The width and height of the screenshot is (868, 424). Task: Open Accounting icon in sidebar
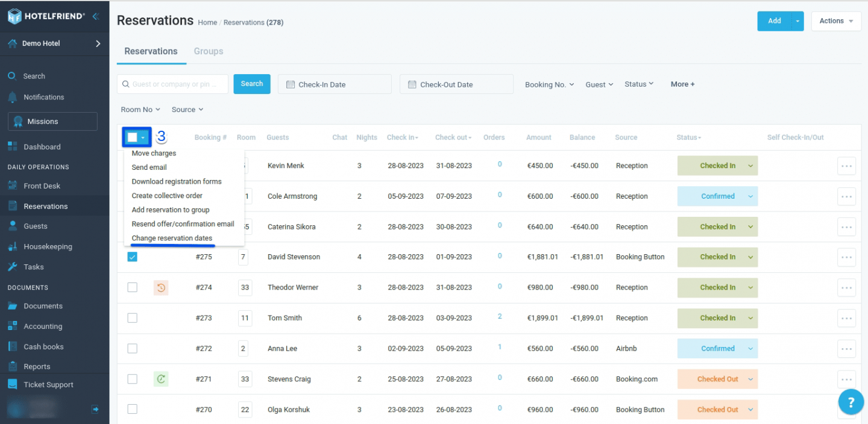(12, 326)
